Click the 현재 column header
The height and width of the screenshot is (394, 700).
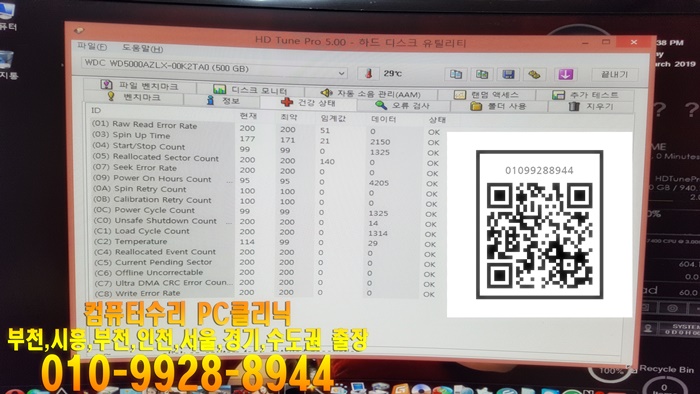click(248, 116)
